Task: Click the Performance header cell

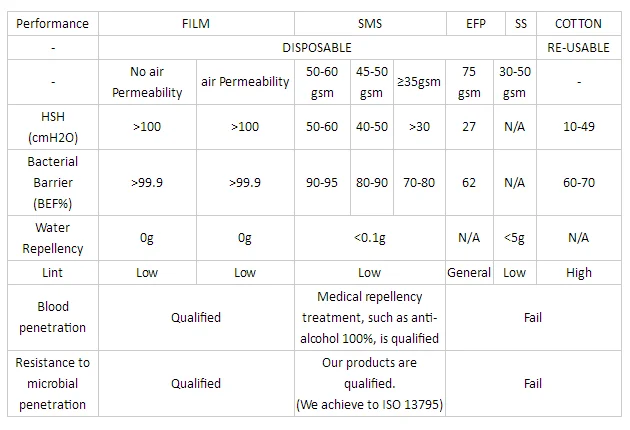Action: [53, 23]
